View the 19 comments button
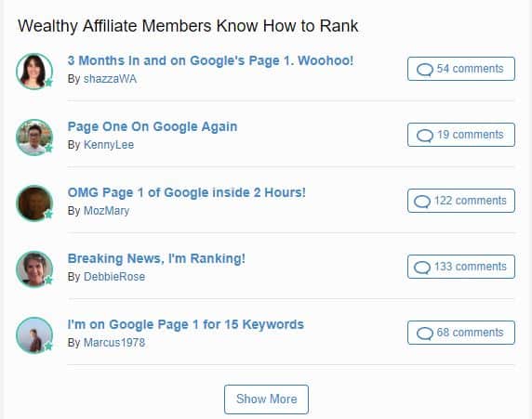532x419 pixels. tap(461, 135)
